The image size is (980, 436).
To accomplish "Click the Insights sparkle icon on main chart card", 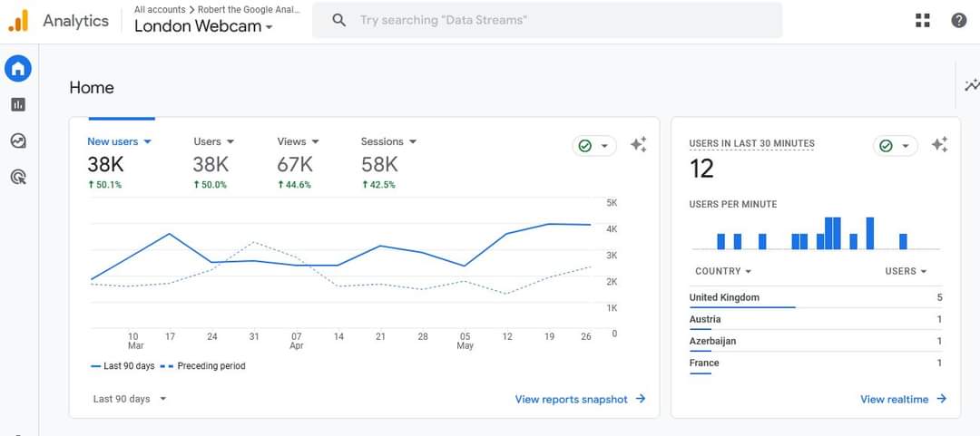I will 638,145.
